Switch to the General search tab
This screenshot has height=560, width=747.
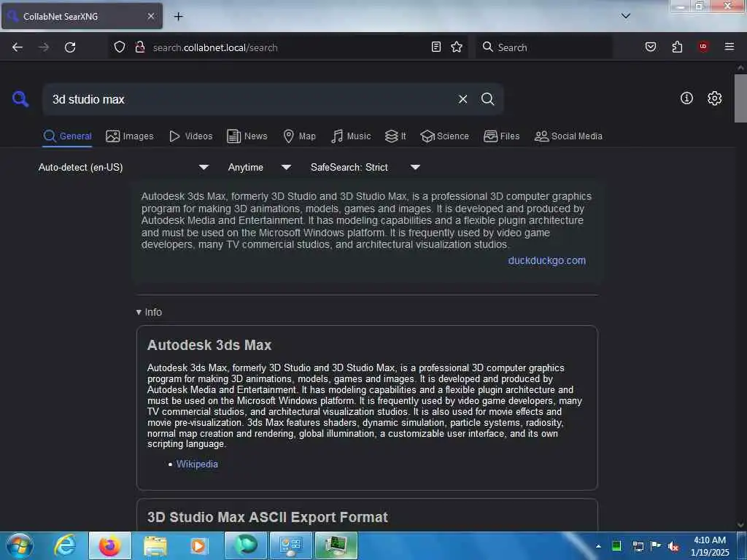coord(67,136)
